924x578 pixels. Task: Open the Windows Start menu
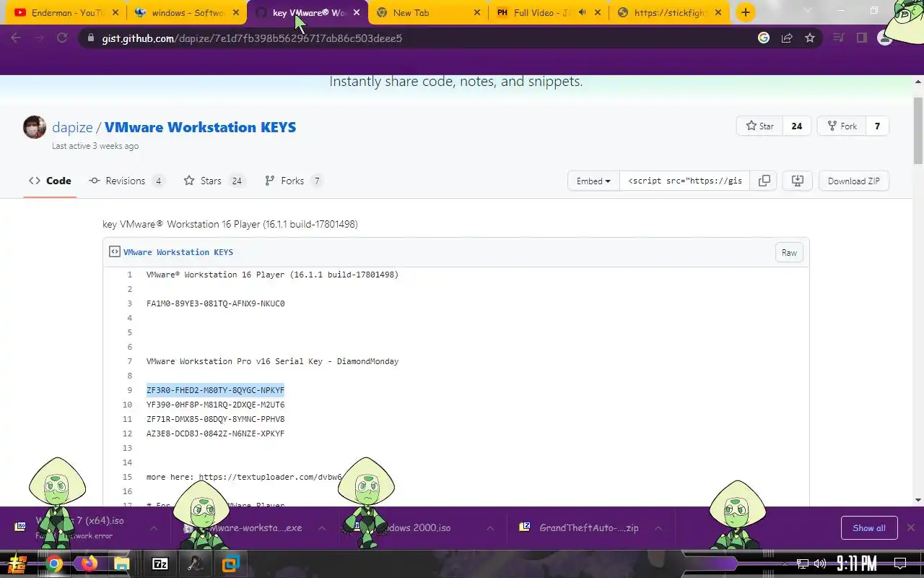(17, 564)
